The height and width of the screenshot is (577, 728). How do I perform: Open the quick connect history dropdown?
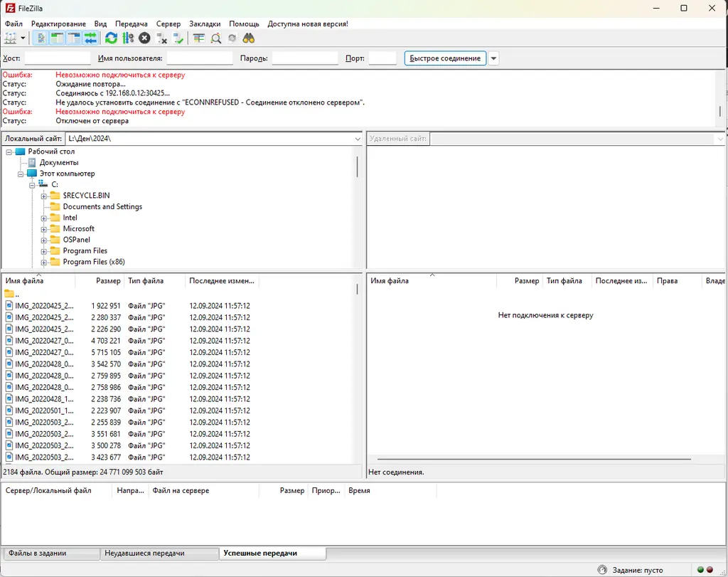click(x=493, y=58)
